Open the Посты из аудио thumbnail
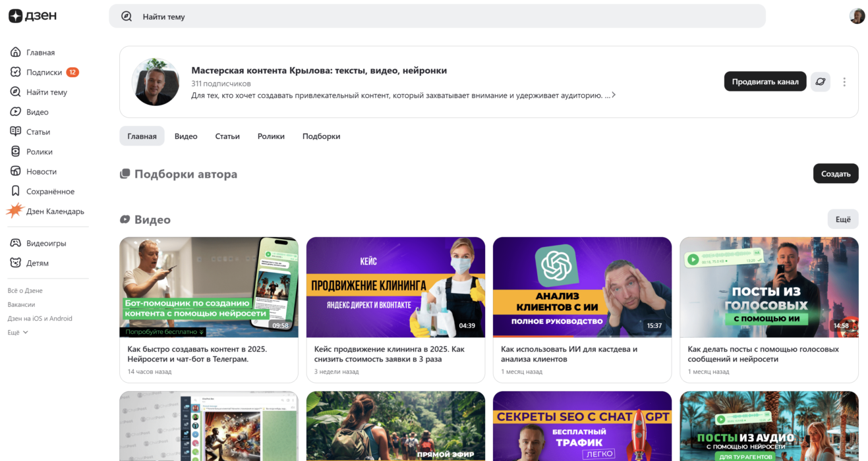 click(x=769, y=426)
